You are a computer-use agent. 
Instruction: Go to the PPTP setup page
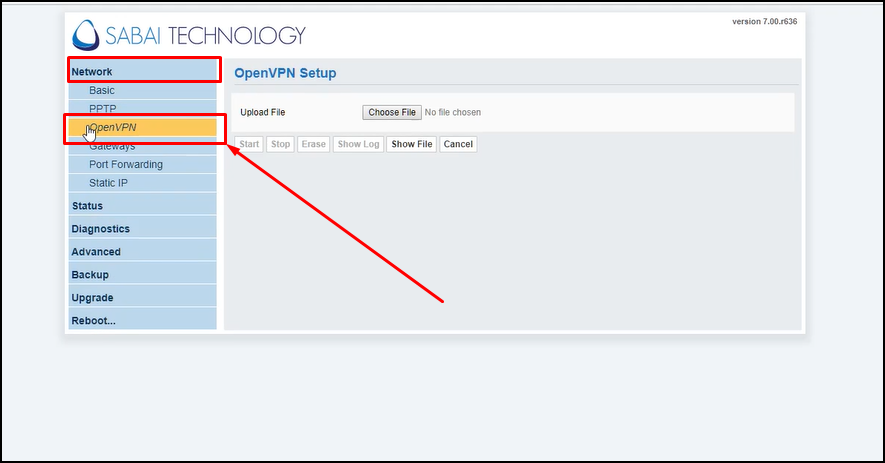[102, 109]
